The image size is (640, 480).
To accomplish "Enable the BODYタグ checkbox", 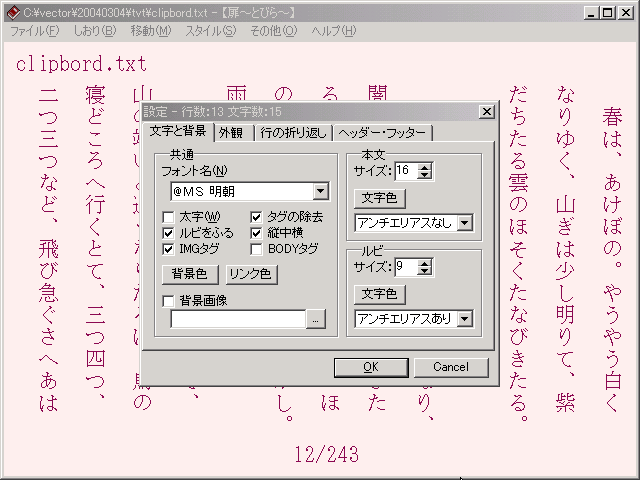I will [x=256, y=249].
